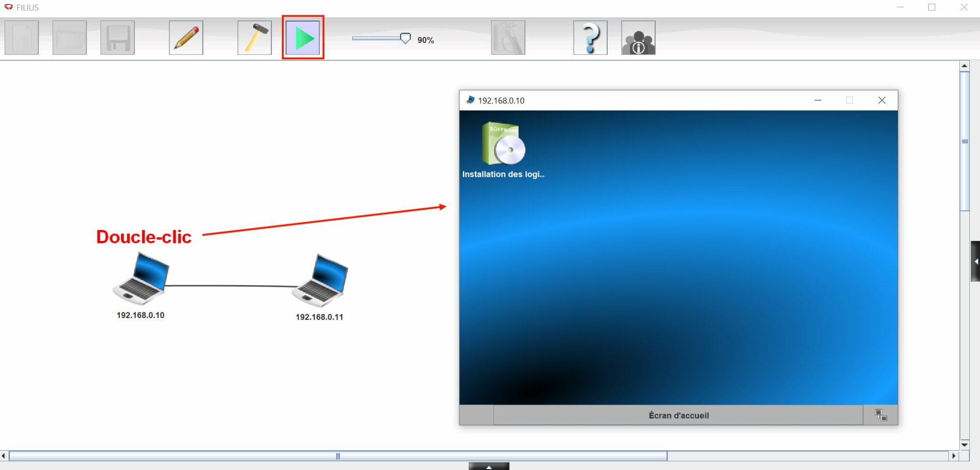
Task: Open the About info icon with people
Action: pyautogui.click(x=638, y=38)
